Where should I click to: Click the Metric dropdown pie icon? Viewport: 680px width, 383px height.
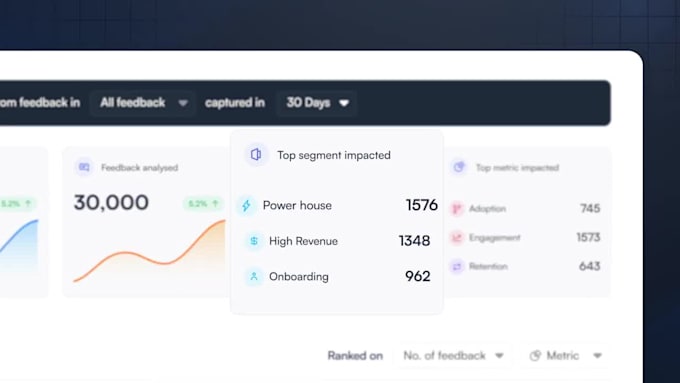pyautogui.click(x=535, y=356)
